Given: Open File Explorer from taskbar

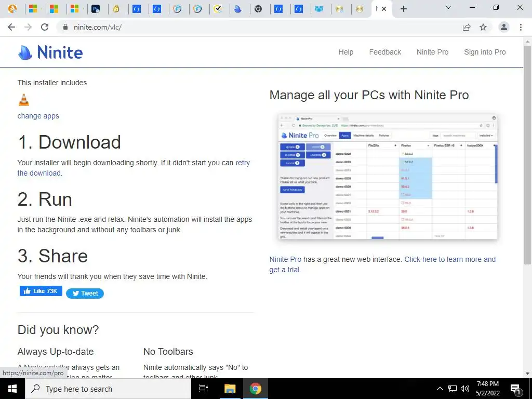Looking at the screenshot, I should coord(230,389).
